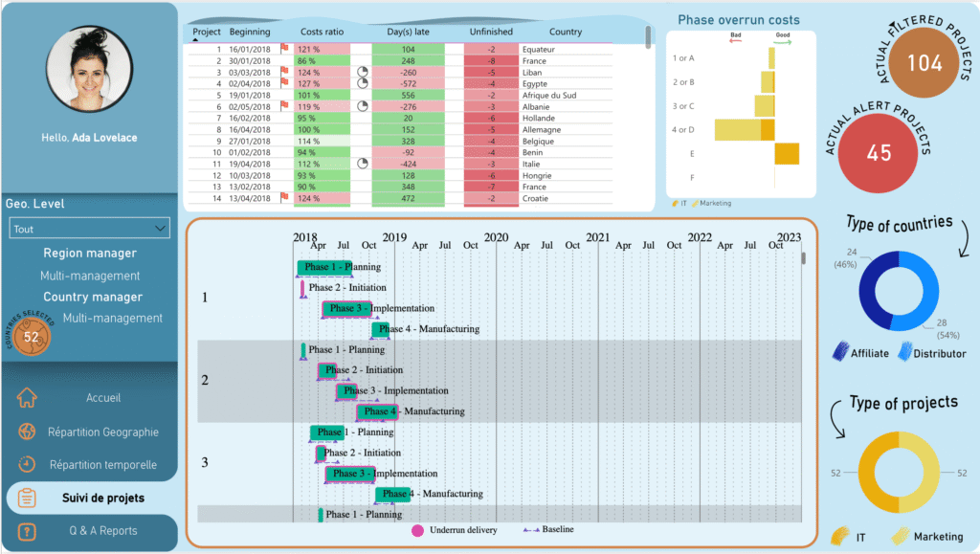Click the Countries Selected 52 badge
Image resolution: width=980 pixels, height=554 pixels.
coord(32,336)
